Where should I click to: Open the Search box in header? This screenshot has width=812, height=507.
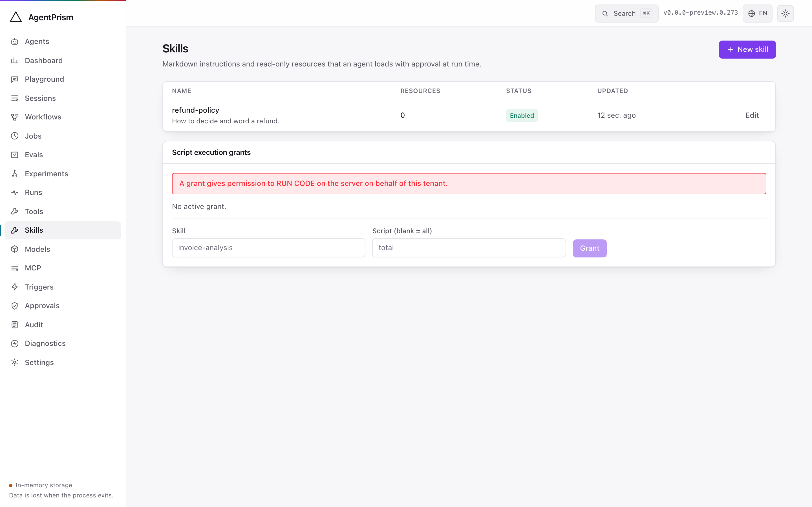click(x=626, y=14)
